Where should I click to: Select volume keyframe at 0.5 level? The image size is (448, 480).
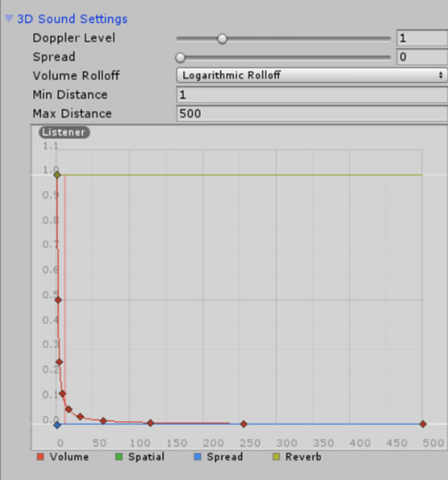coord(58,300)
